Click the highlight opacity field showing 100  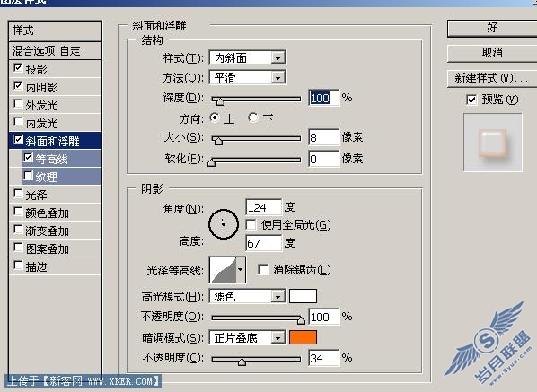click(x=323, y=317)
